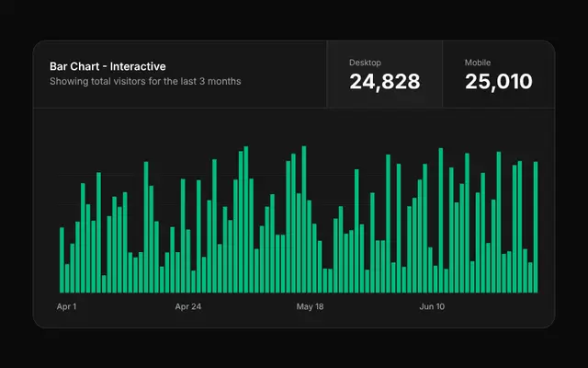Image resolution: width=588 pixels, height=368 pixels.
Task: Click the 25,010 mobile total
Action: coord(498,82)
